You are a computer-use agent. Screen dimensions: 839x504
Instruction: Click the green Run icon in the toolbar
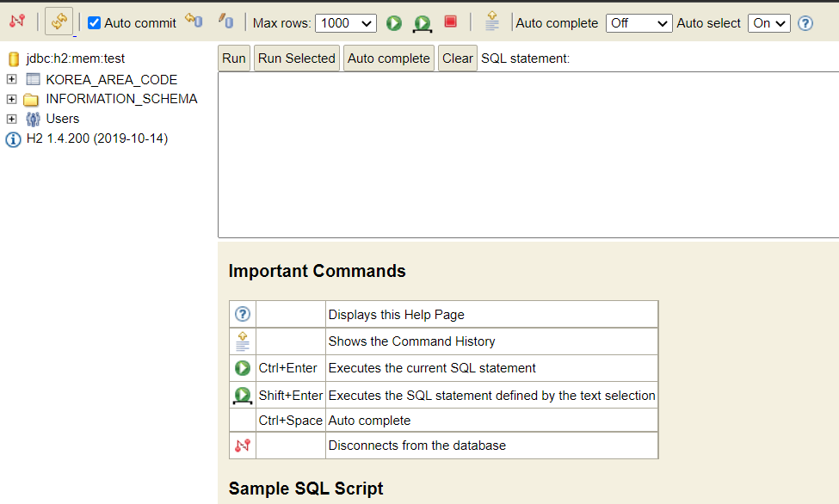click(x=394, y=23)
